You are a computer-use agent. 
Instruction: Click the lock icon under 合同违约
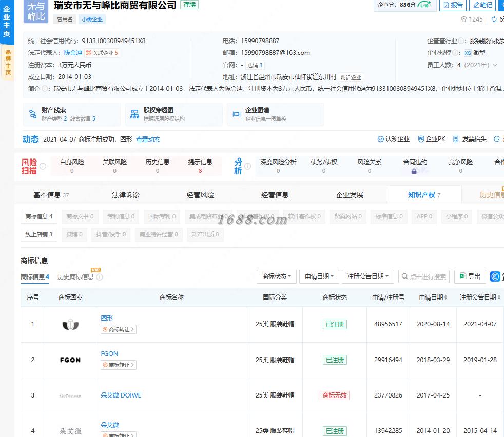pyautogui.click(x=414, y=171)
